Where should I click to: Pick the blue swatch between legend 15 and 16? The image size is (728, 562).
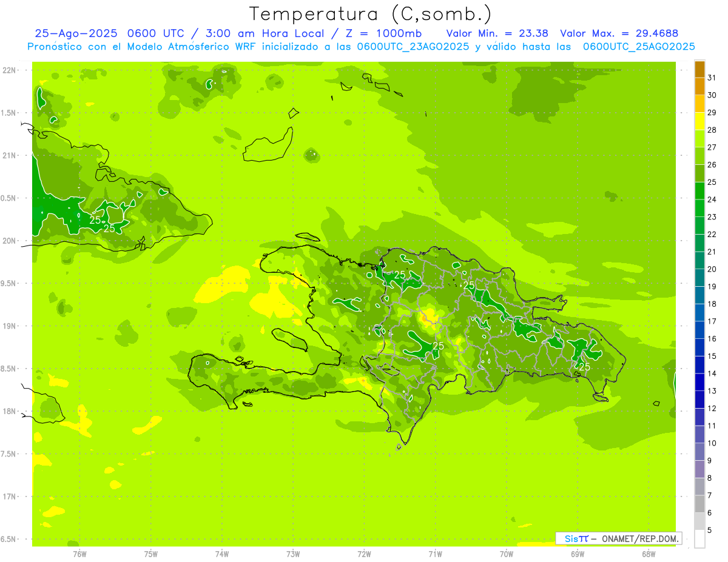point(699,347)
